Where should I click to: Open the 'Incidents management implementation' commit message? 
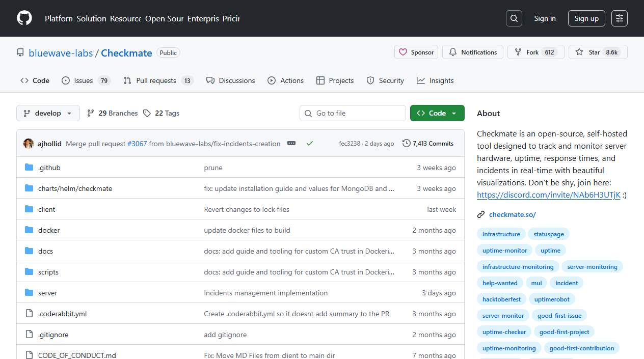coord(266,293)
